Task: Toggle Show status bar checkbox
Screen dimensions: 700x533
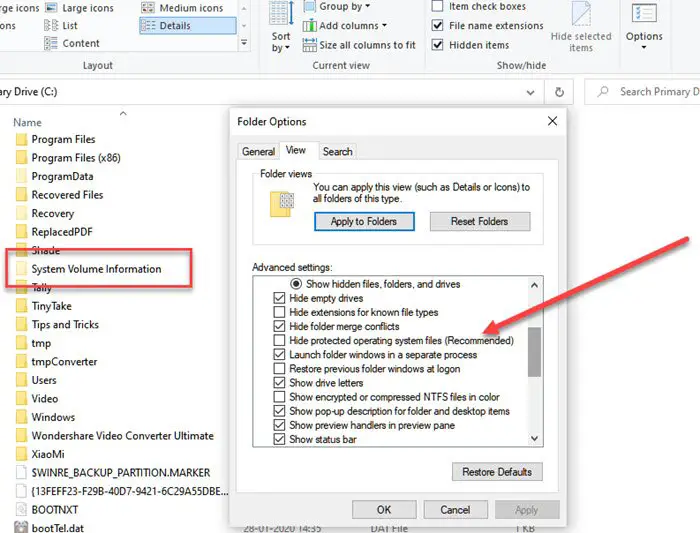Action: click(x=279, y=439)
